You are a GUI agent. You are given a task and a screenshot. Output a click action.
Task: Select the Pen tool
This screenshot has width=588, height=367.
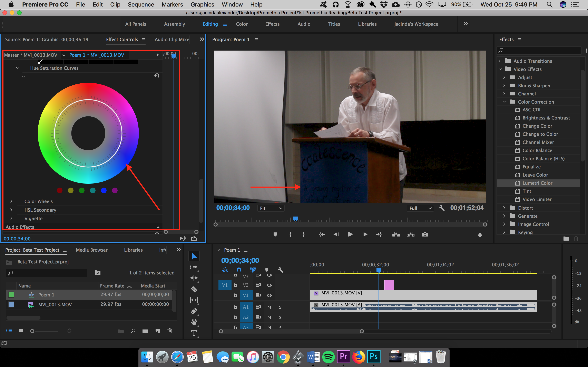[194, 311]
